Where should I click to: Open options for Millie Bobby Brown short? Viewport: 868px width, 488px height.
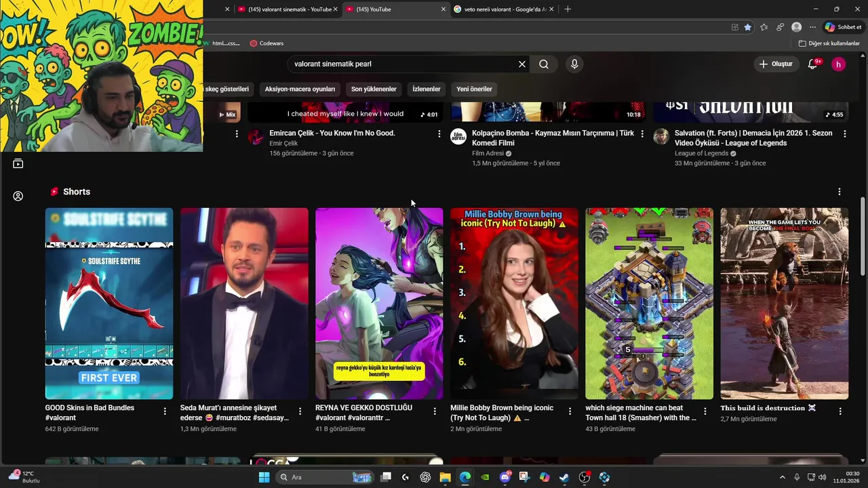pyautogui.click(x=570, y=411)
